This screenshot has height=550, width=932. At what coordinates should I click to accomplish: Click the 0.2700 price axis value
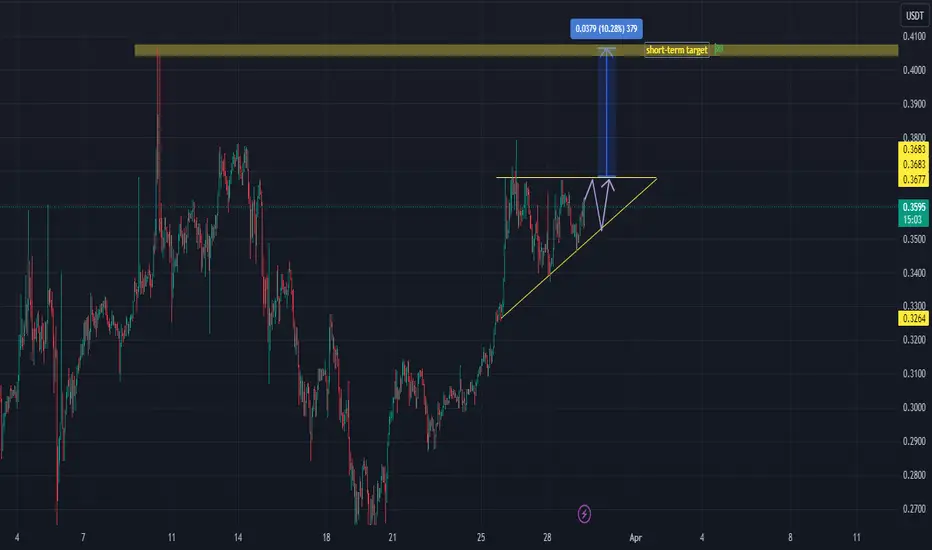pyautogui.click(x=914, y=509)
